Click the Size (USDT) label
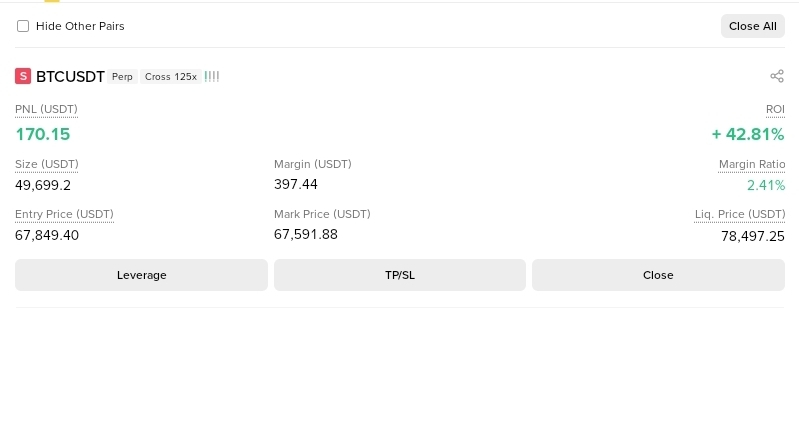Viewport: 799px width, 448px height. (47, 164)
